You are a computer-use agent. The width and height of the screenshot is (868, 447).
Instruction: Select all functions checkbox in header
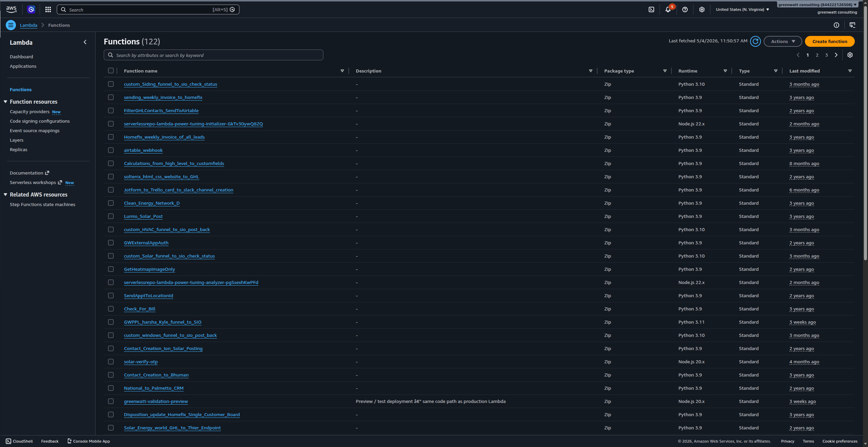(111, 70)
